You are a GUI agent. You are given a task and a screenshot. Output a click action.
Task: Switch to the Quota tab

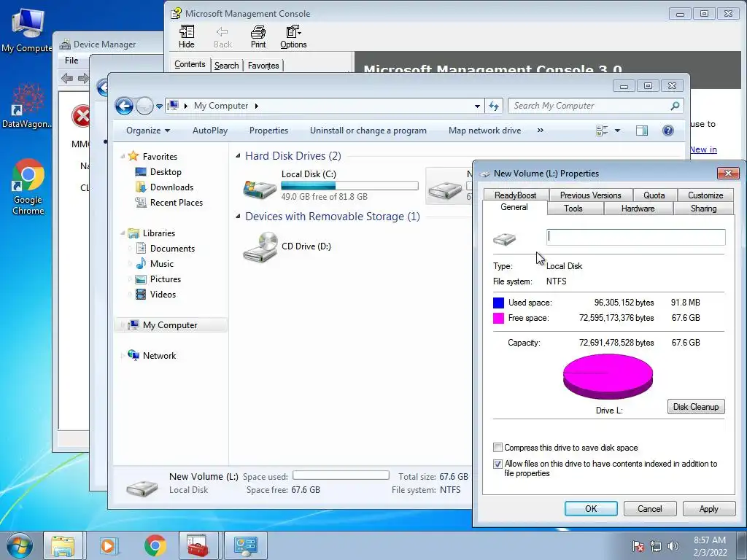[x=654, y=195]
